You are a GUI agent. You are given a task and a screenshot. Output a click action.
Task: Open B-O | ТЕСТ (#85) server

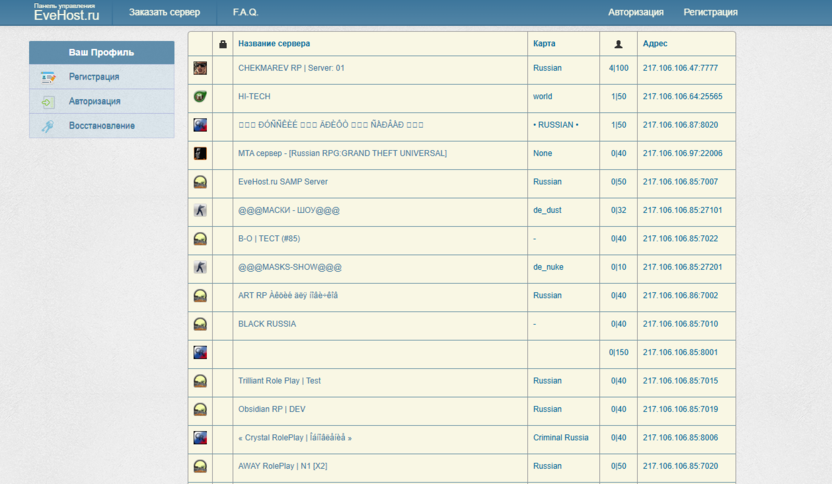pos(269,239)
